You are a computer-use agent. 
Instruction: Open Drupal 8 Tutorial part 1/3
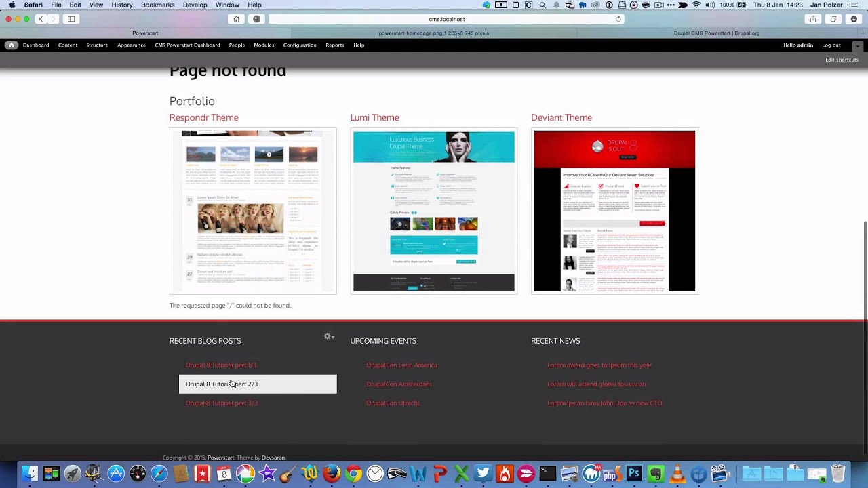(221, 365)
